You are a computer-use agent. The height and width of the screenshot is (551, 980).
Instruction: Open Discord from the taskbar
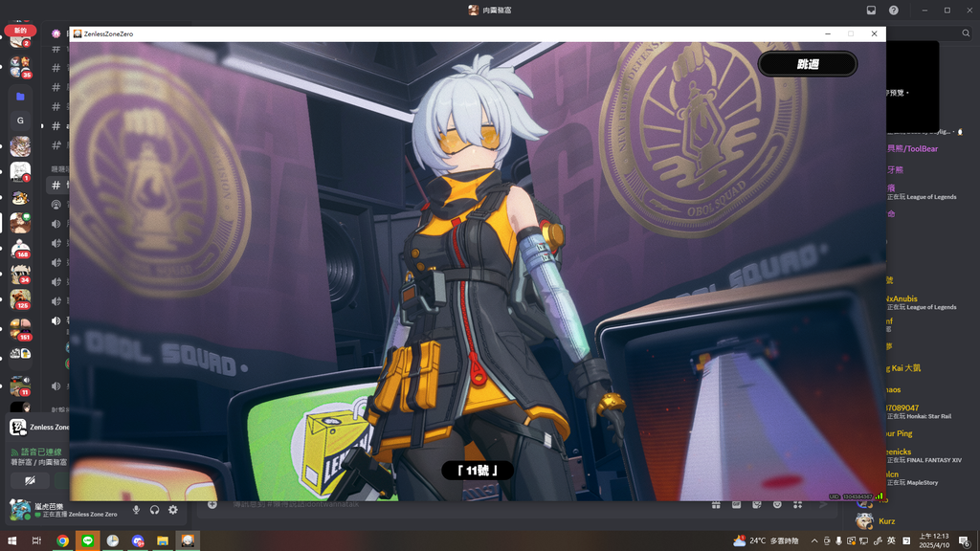click(138, 540)
